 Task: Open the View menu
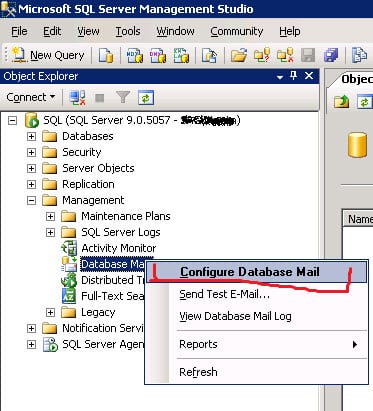tap(88, 31)
